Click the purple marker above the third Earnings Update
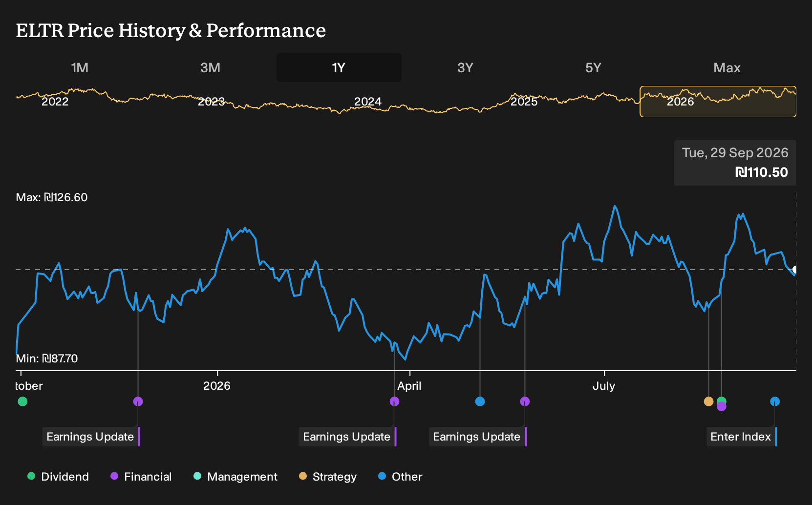Viewport: 812px width, 505px height. [525, 401]
